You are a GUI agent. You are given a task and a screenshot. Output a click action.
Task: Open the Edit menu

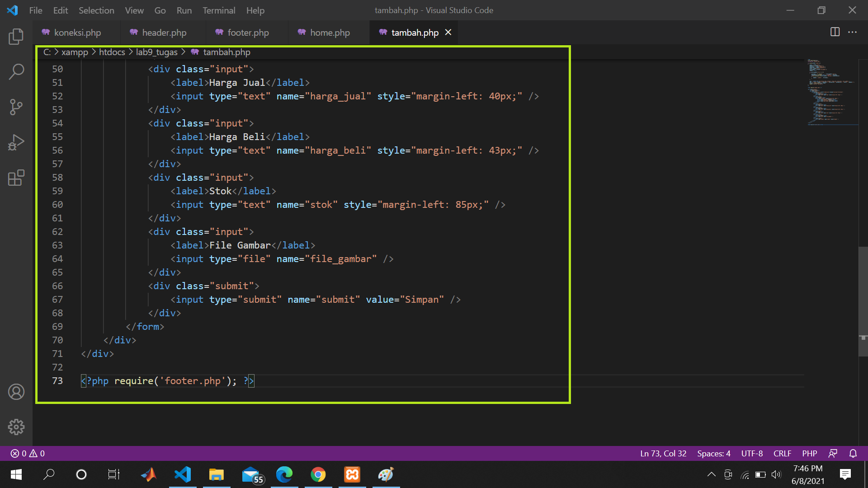[61, 10]
